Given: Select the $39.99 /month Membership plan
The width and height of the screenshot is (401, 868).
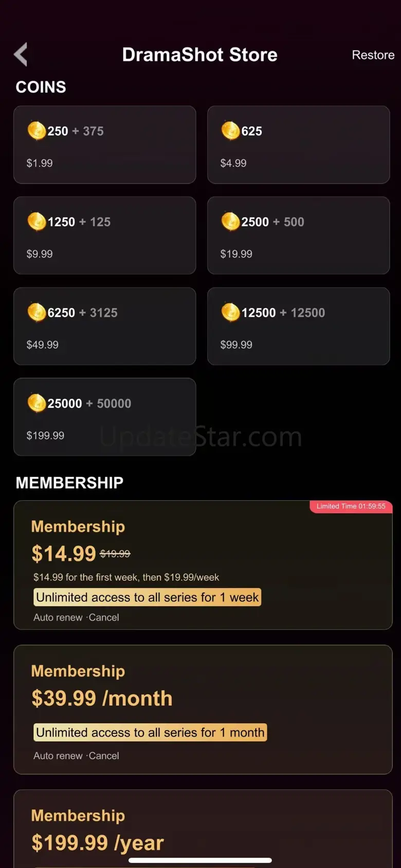Looking at the screenshot, I should tap(203, 710).
